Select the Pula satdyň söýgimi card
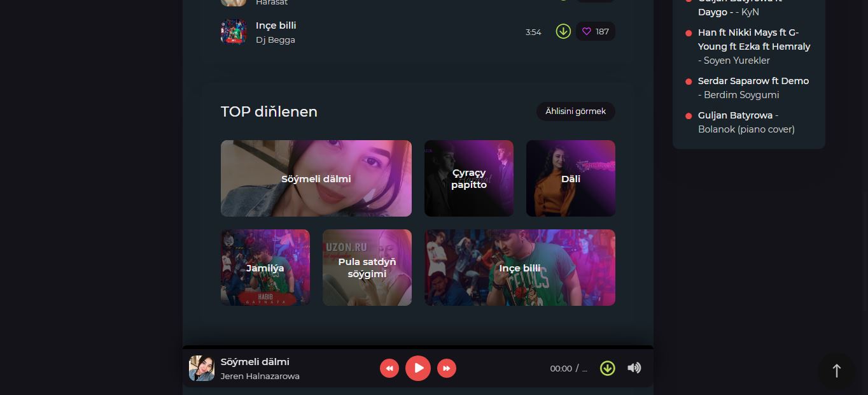868x395 pixels. [367, 268]
